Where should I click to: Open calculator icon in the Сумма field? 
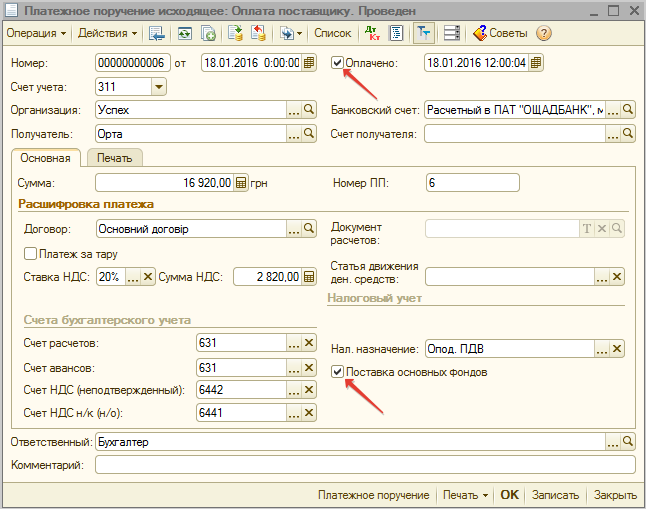point(240,183)
